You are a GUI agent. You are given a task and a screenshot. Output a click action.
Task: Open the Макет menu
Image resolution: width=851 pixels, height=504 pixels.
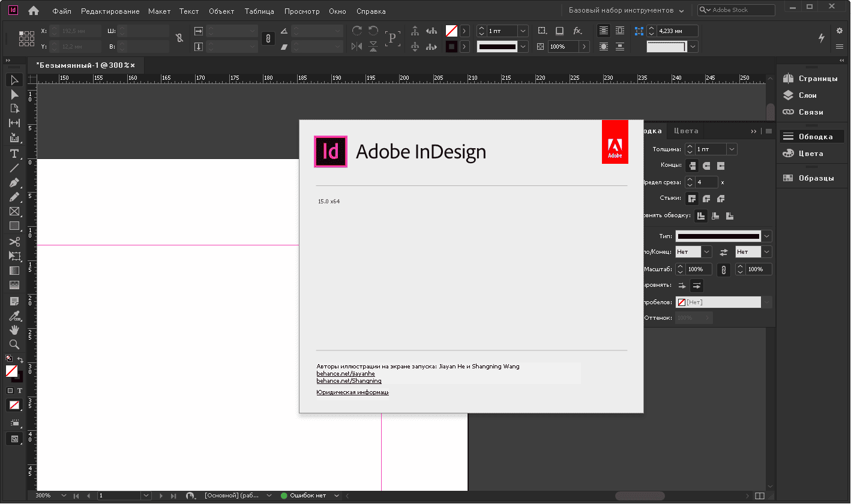(160, 11)
